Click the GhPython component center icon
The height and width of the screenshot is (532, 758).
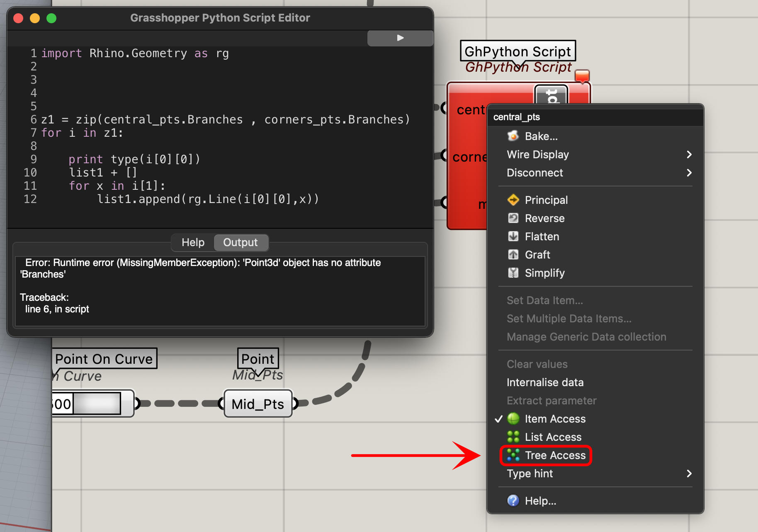551,94
